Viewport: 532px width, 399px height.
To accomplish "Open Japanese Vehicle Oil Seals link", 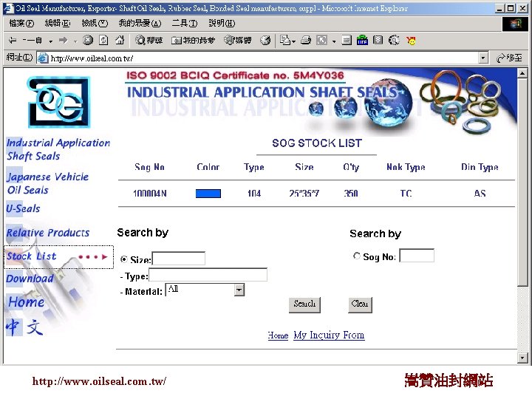I will [x=47, y=183].
